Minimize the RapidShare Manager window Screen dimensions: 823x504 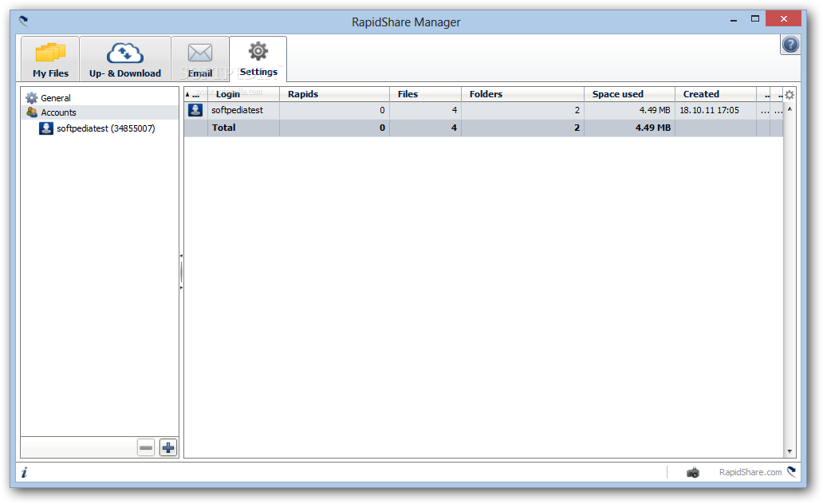[x=734, y=20]
